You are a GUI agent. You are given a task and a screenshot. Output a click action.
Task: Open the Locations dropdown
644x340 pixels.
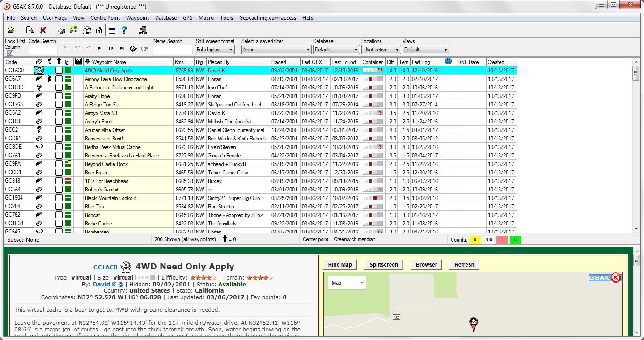[x=381, y=50]
